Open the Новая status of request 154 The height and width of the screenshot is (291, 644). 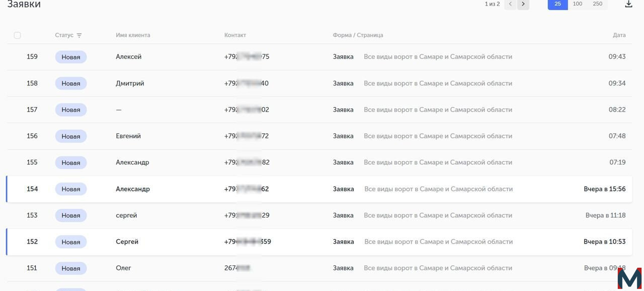(x=71, y=189)
